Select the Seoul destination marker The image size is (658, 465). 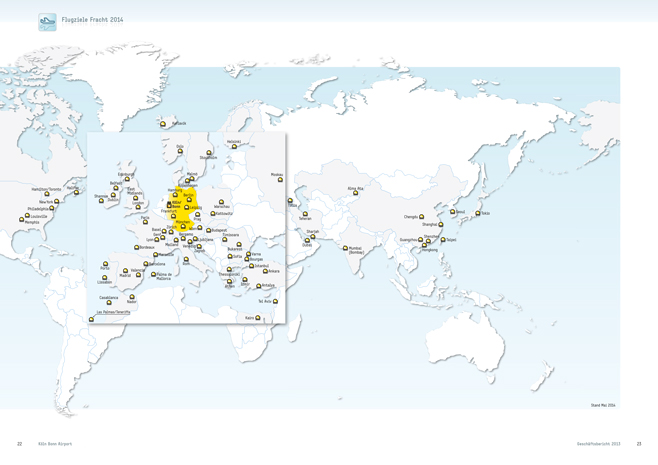pyautogui.click(x=453, y=212)
